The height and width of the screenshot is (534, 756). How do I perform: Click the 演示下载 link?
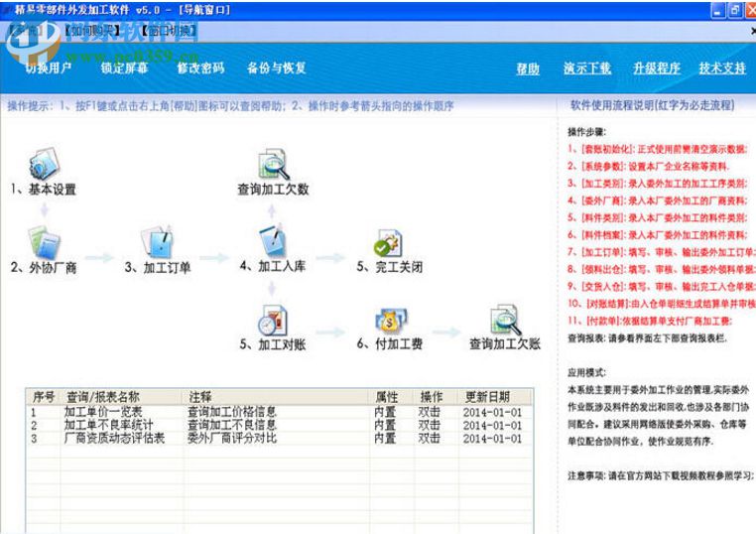click(587, 68)
